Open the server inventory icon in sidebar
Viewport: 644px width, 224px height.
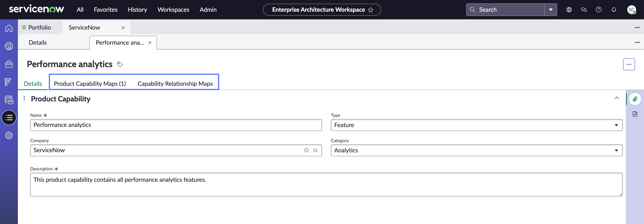(x=9, y=100)
